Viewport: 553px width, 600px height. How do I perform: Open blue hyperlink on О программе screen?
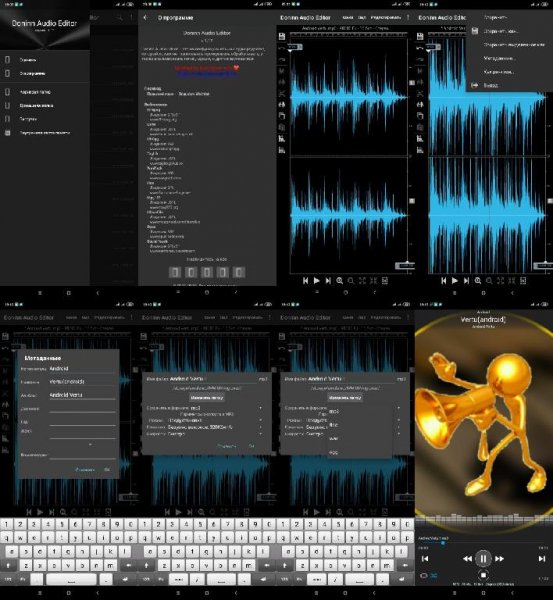tap(207, 74)
